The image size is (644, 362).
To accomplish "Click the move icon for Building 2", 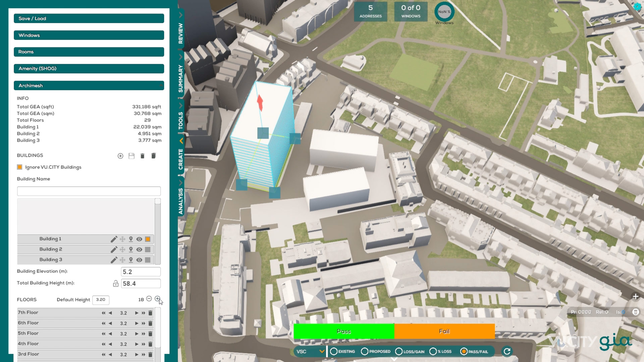I will point(122,249).
